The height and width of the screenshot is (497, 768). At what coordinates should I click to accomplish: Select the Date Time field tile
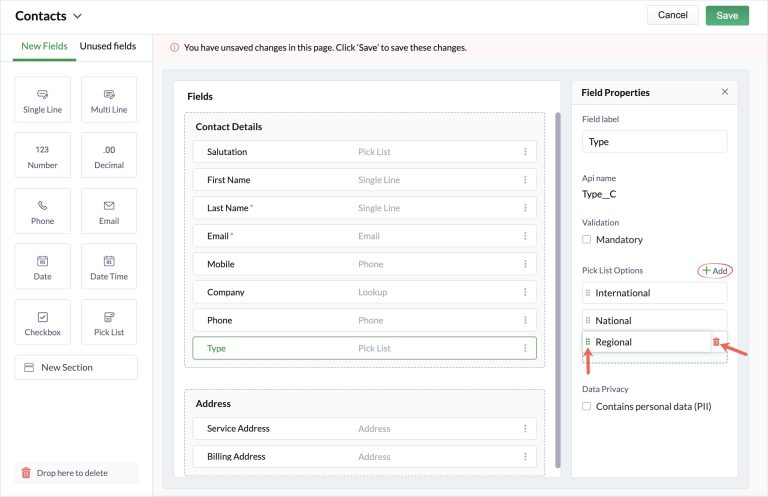109,266
